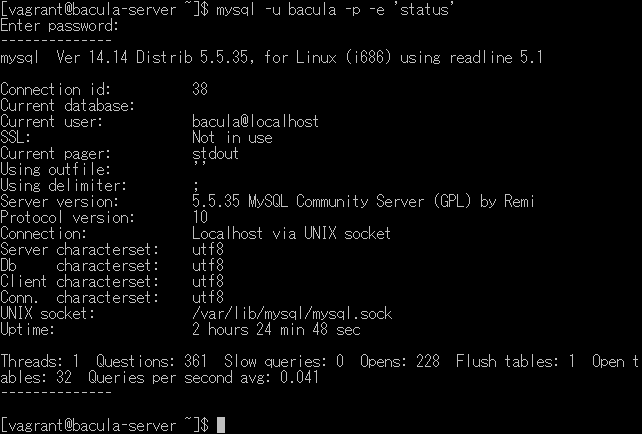Select the mysql Ver 14.14 Distrib line
Image resolution: width=642 pixels, height=434 pixels.
pos(272,57)
